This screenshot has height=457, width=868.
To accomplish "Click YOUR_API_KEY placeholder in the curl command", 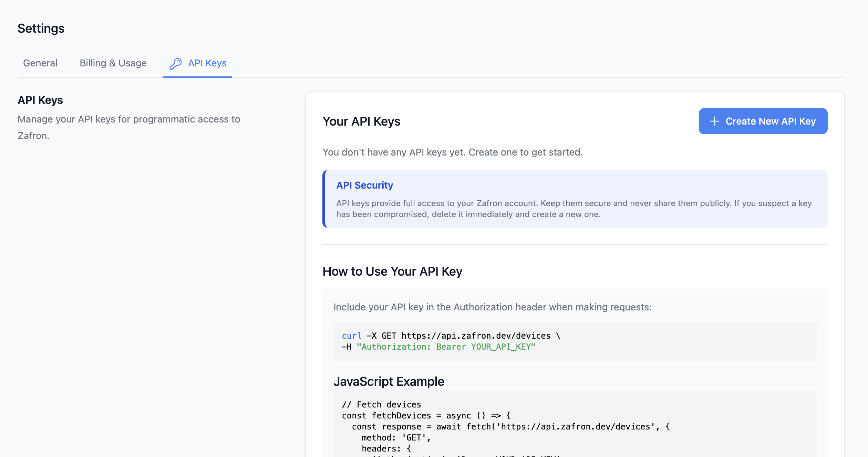I will [503, 347].
